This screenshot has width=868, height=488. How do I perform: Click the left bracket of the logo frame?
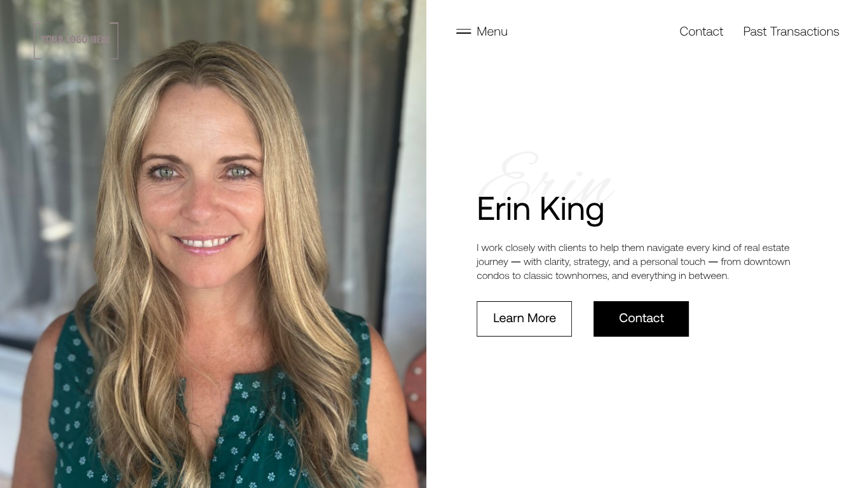click(36, 41)
